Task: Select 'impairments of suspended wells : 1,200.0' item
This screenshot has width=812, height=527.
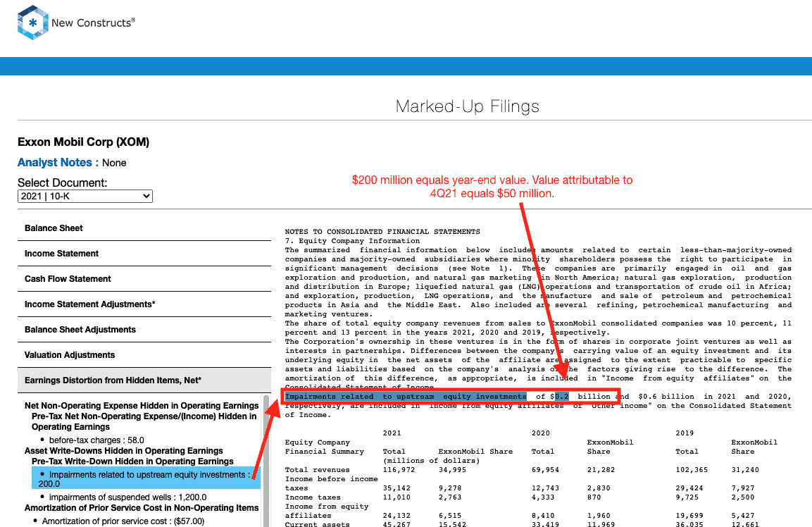Action: [128, 497]
